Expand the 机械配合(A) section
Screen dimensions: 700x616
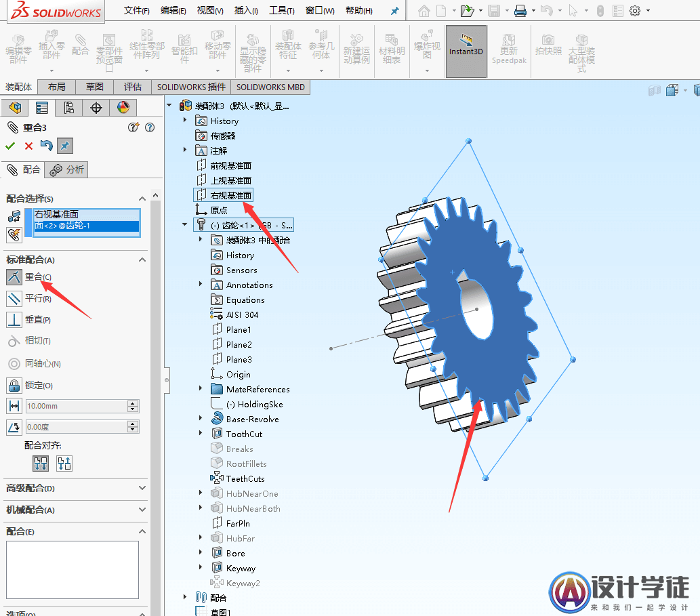142,510
